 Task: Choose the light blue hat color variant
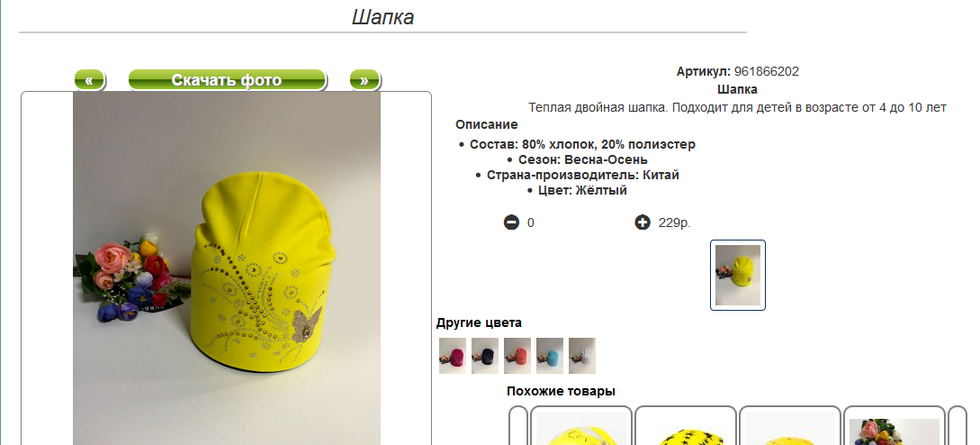tap(550, 356)
